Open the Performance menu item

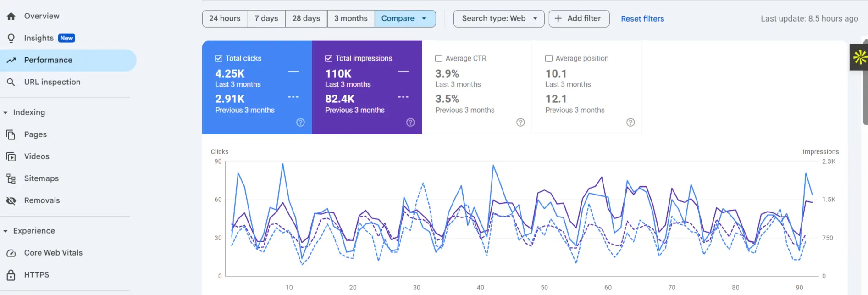(x=48, y=60)
